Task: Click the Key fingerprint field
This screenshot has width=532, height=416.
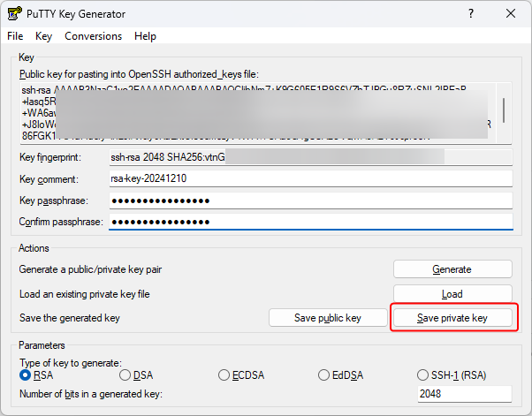Action: 311,157
